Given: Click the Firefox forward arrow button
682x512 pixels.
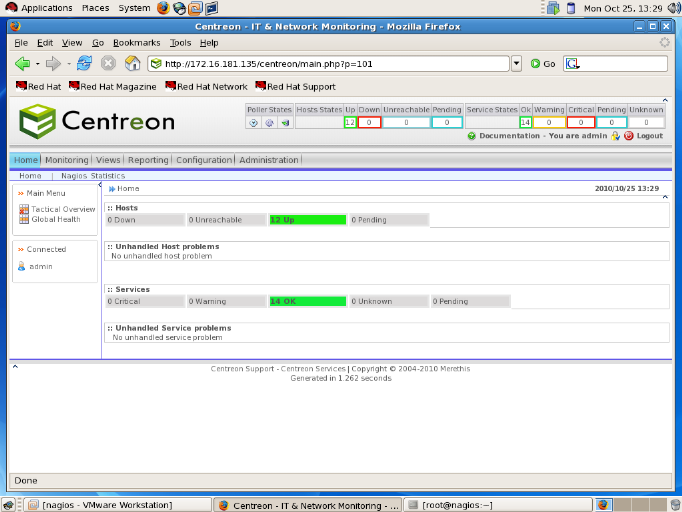Looking at the screenshot, I should [x=53, y=64].
